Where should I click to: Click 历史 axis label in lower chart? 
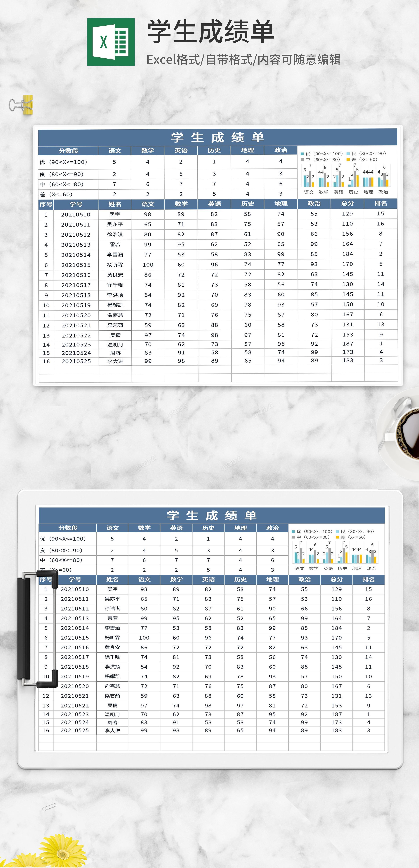pyautogui.click(x=342, y=568)
